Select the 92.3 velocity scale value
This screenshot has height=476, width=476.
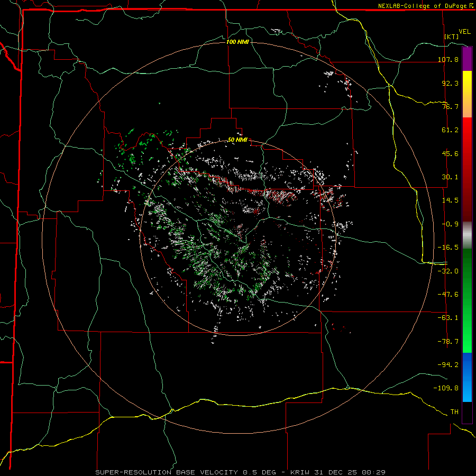pos(450,83)
